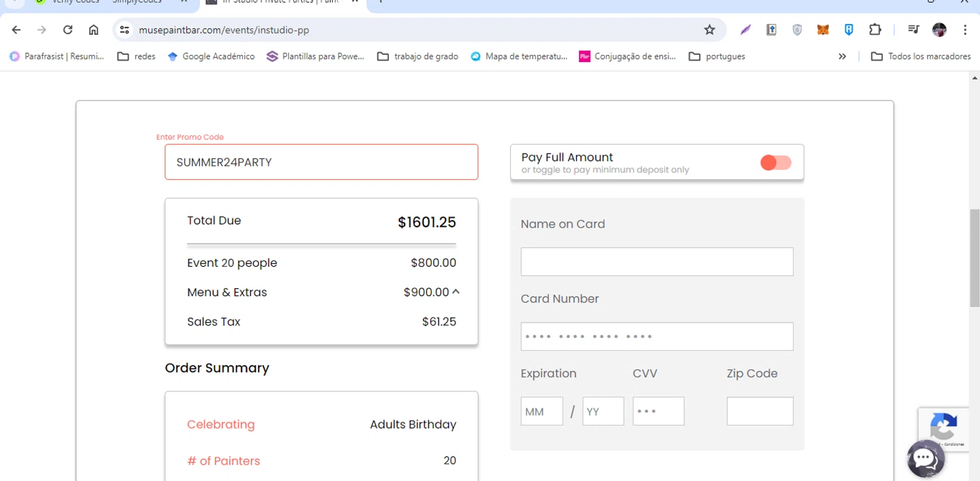Viewport: 980px width, 481px height.
Task: Open the Parafrasist bookmark
Action: click(57, 57)
